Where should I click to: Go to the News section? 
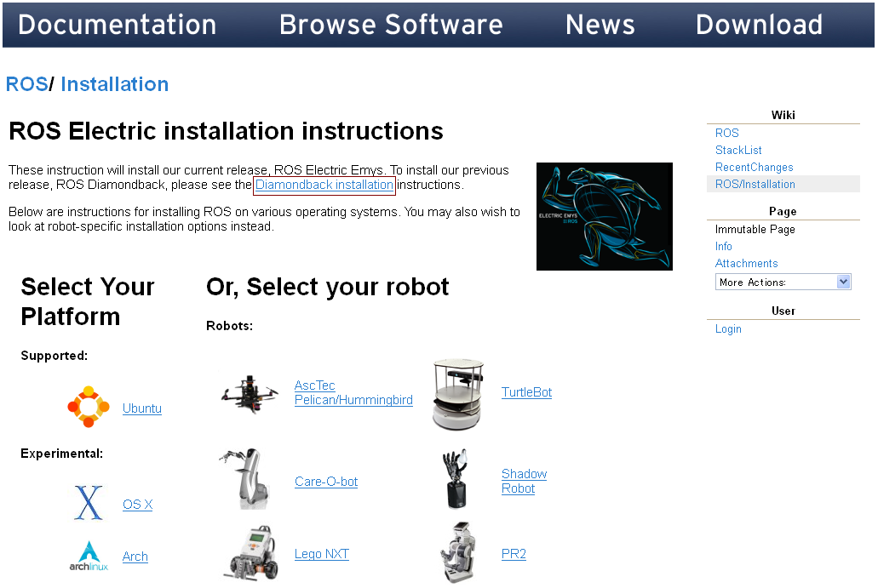coord(600,25)
